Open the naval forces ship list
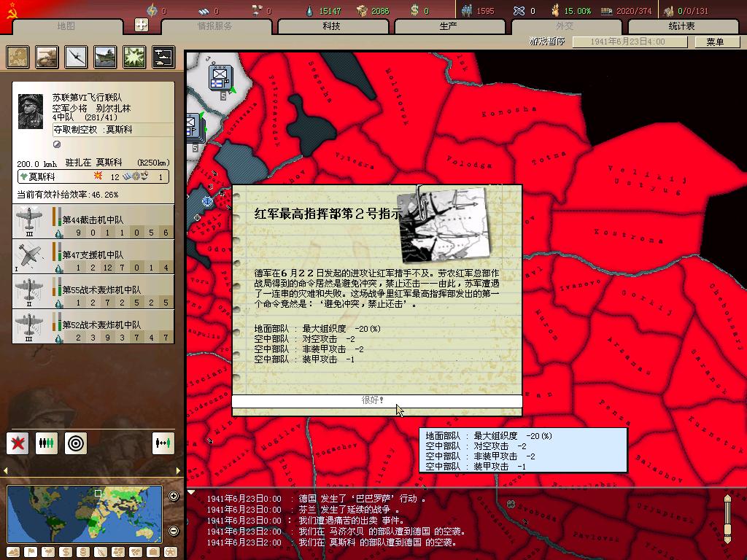This screenshot has height=560, width=747. (x=105, y=57)
